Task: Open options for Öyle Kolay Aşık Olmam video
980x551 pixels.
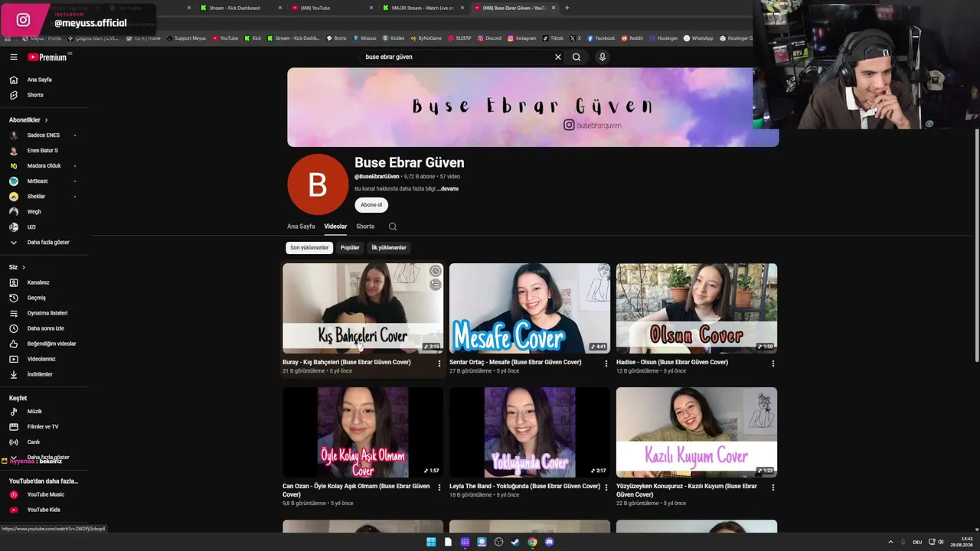Action: pos(439,487)
